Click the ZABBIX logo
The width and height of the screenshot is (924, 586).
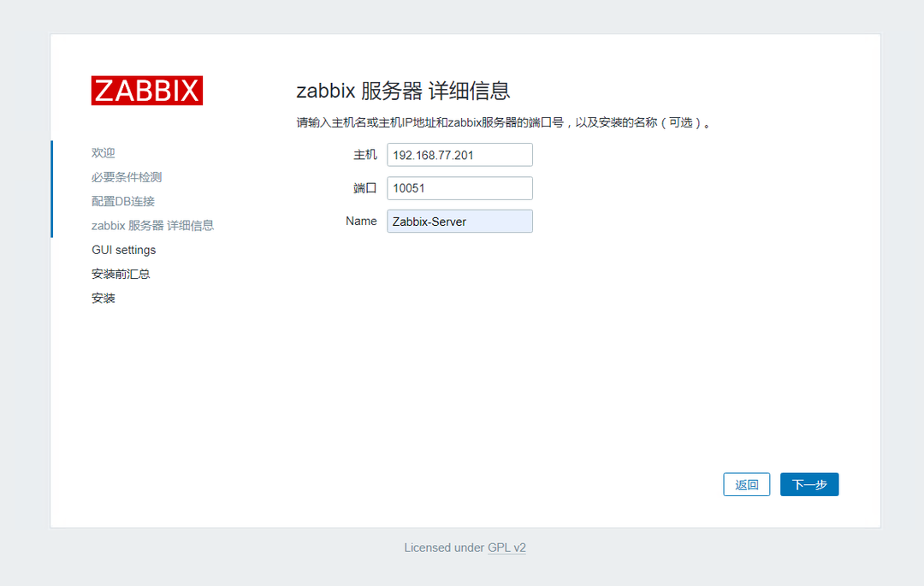click(x=147, y=90)
